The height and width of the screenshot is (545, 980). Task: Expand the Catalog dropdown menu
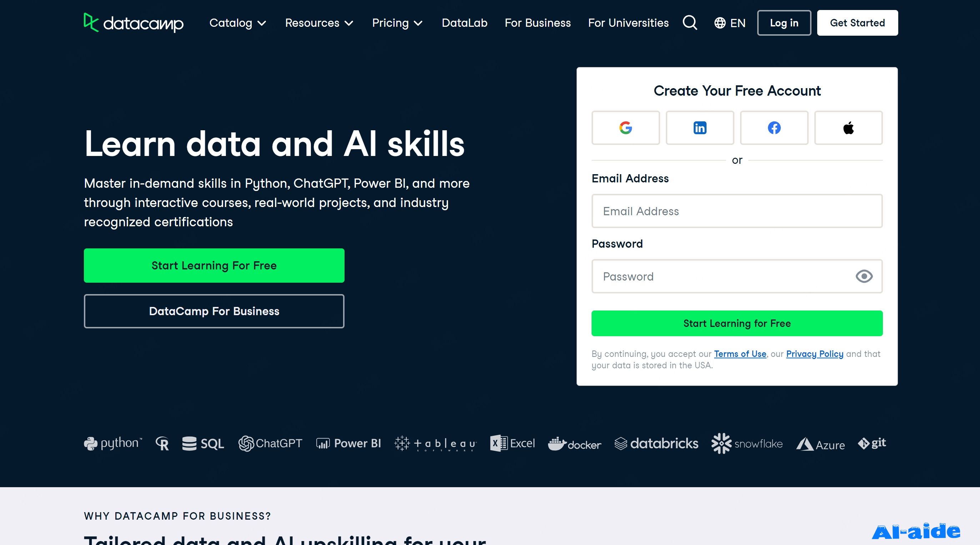click(238, 23)
